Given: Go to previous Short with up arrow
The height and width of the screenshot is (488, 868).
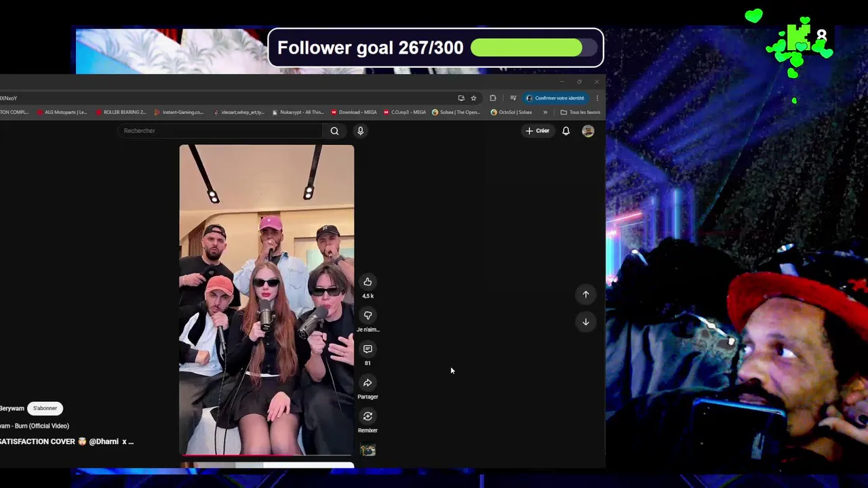Looking at the screenshot, I should click(x=586, y=294).
